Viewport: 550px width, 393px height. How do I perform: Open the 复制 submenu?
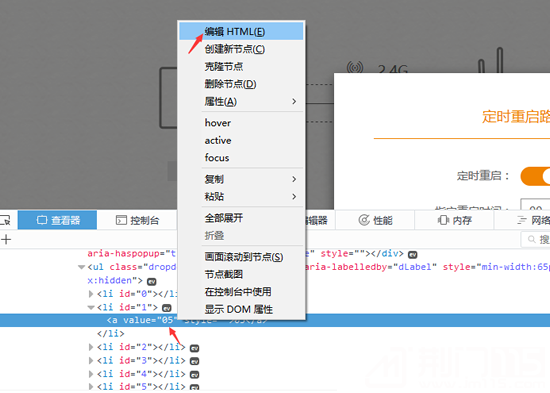coord(241,179)
